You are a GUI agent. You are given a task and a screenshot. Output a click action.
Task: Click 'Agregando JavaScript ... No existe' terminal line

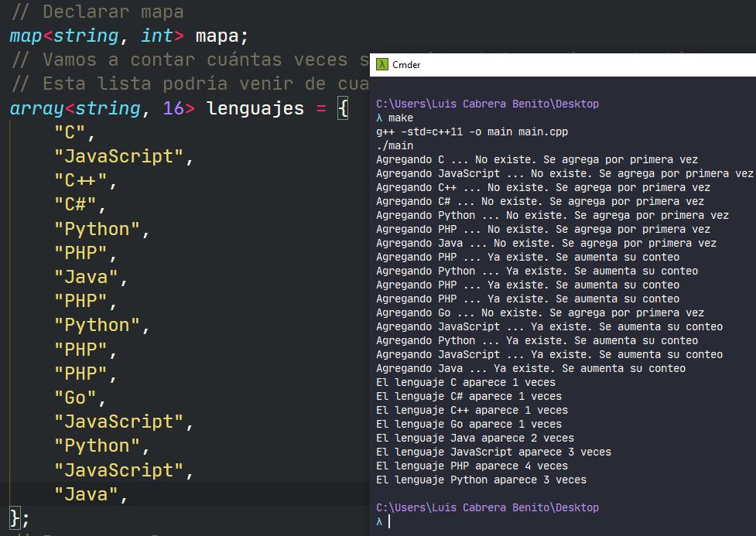pyautogui.click(x=565, y=173)
